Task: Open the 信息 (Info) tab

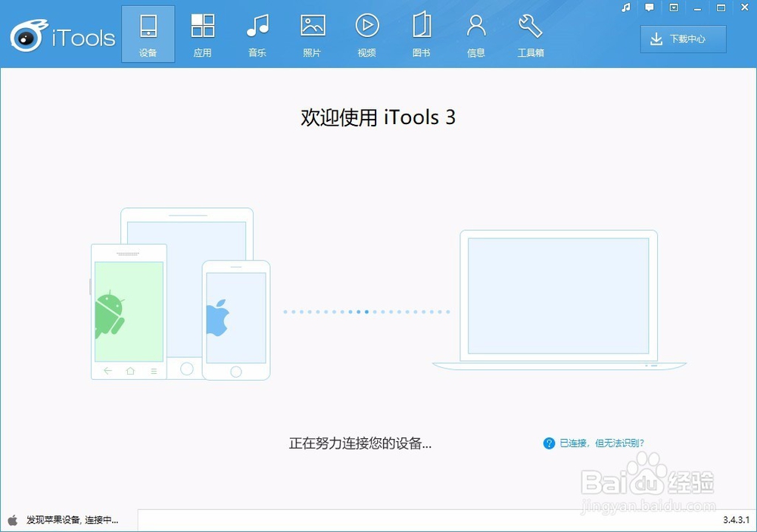Action: (476, 34)
